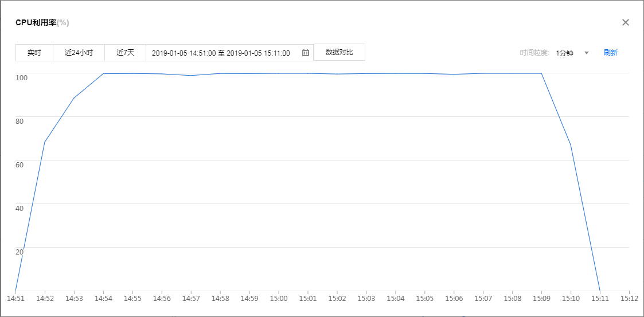Click the falling line point at 15:10
This screenshot has height=317, width=644.
pyautogui.click(x=571, y=144)
